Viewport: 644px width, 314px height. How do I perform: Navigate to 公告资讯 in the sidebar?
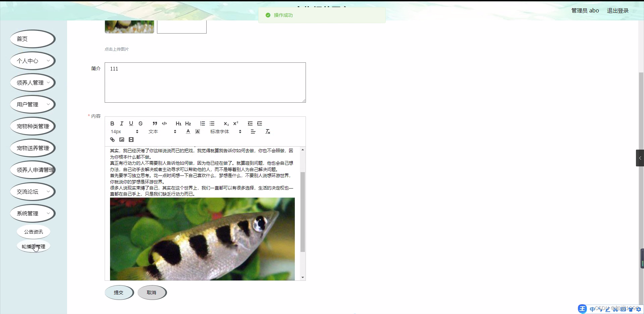(33, 231)
